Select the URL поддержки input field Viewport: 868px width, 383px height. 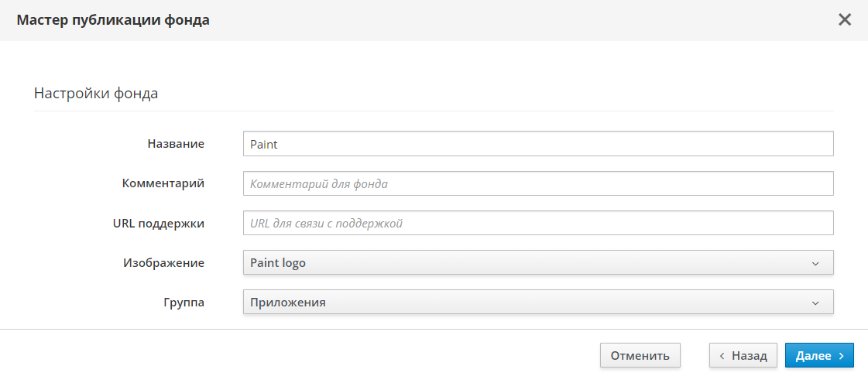(x=537, y=224)
